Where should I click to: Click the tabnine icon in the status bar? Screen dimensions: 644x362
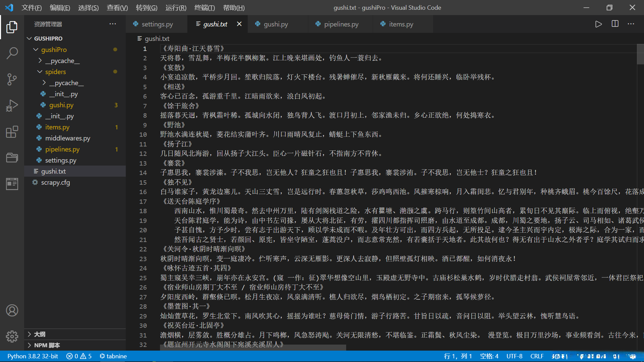[x=113, y=356]
